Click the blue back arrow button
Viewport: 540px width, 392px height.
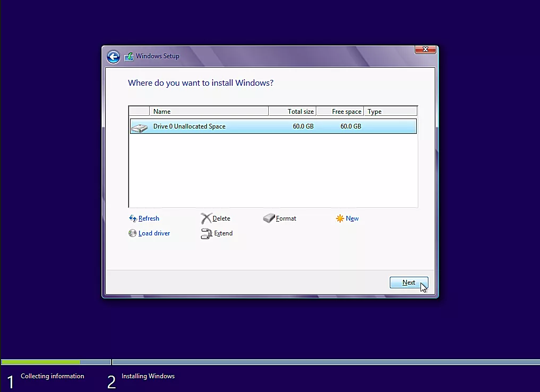(113, 57)
